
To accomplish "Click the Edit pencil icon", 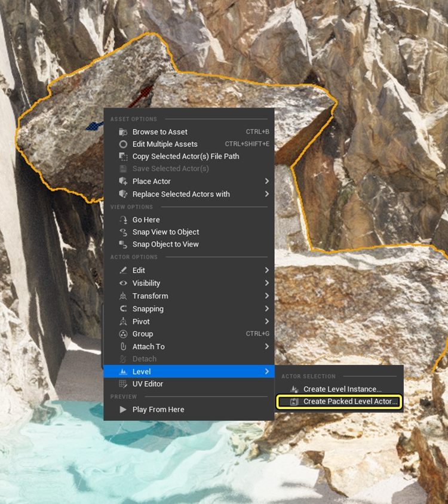I will click(x=123, y=271).
